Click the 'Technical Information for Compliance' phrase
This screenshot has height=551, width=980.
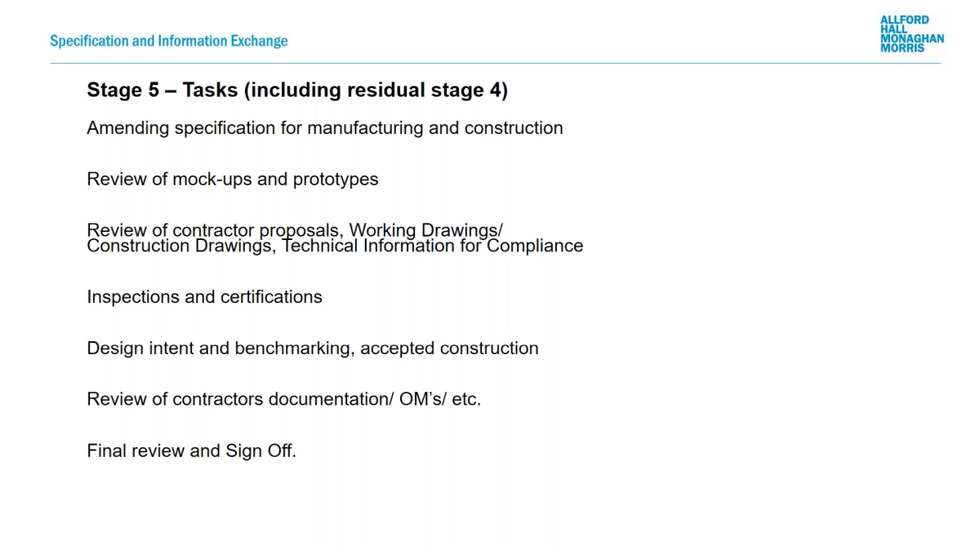(433, 247)
